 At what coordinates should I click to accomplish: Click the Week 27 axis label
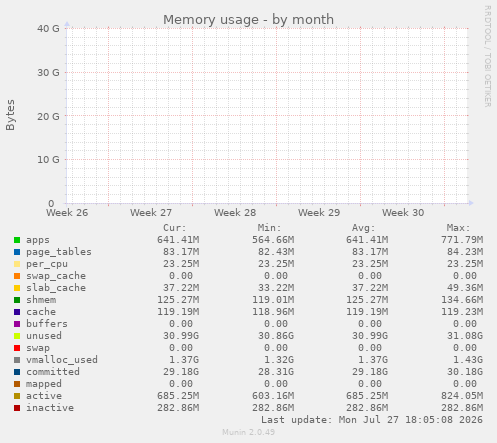click(151, 213)
